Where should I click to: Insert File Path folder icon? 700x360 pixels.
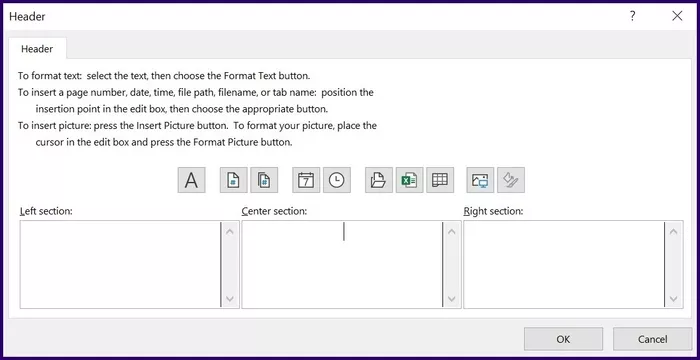click(379, 180)
